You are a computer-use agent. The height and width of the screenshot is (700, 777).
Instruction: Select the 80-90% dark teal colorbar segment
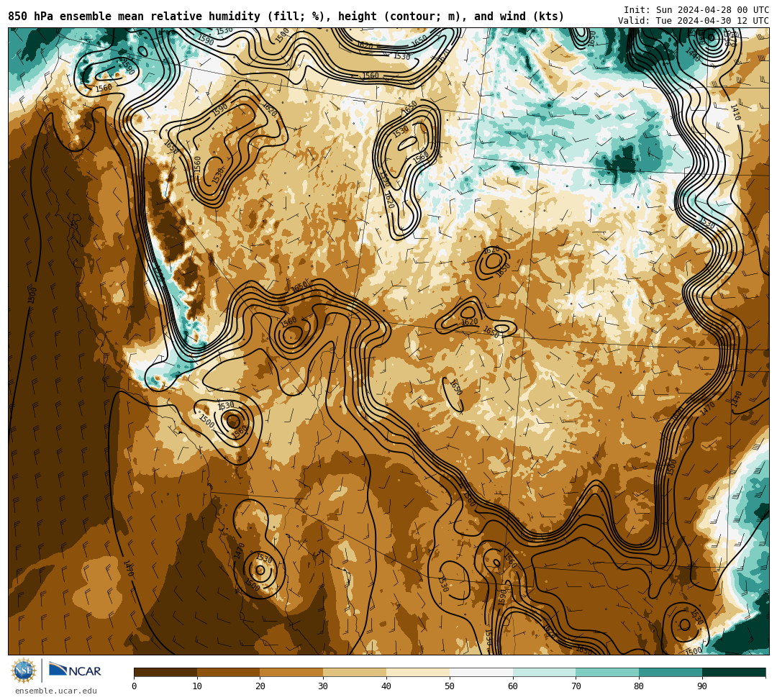(x=671, y=672)
